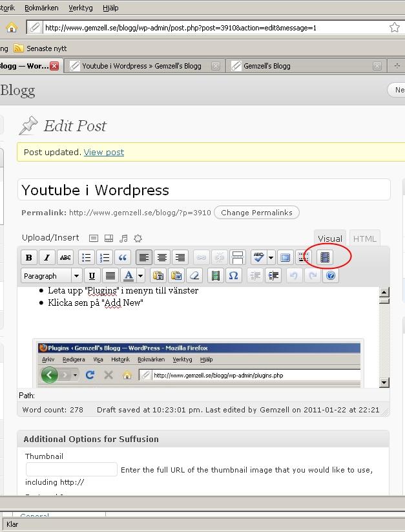The image size is (405, 532).
Task: Click the Thumbnail URL input field
Action: [72, 469]
